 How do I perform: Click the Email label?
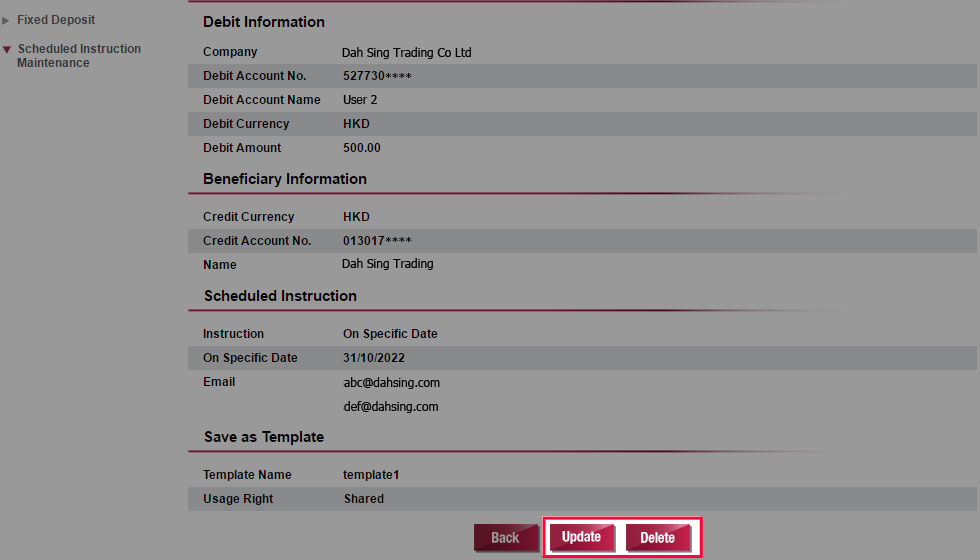[219, 382]
